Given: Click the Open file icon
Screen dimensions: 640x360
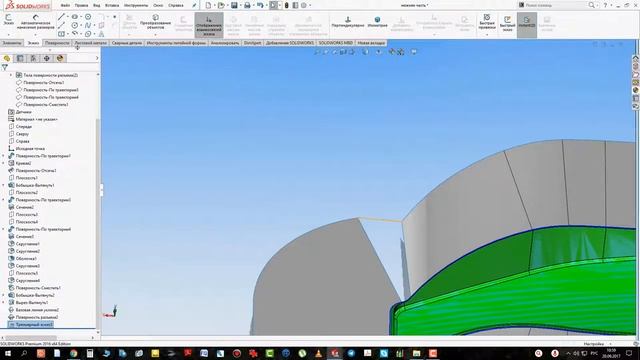Looking at the screenshot, I should tap(221, 5).
